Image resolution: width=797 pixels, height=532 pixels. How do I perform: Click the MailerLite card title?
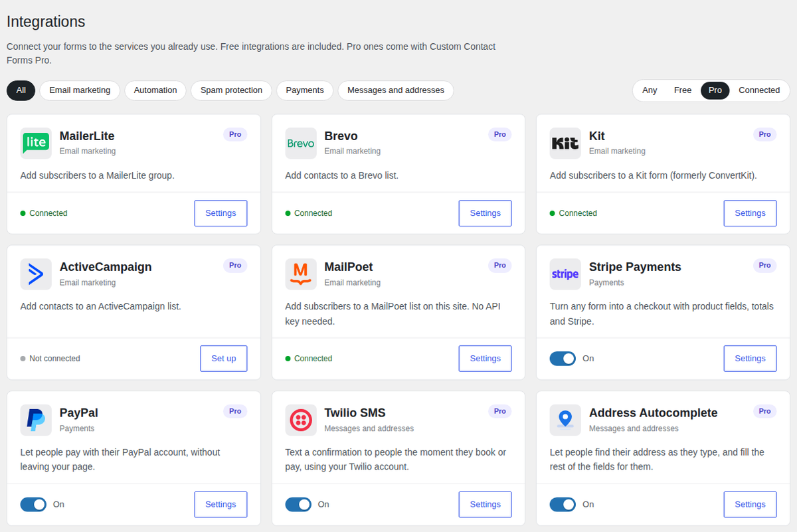87,136
